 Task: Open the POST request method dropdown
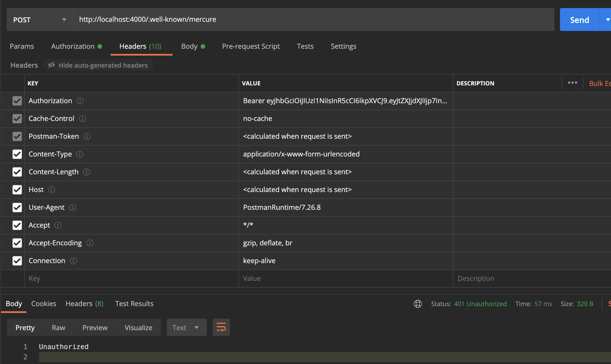tap(64, 19)
